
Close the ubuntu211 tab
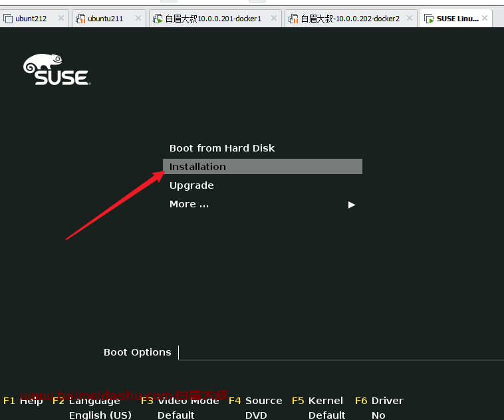coord(138,18)
